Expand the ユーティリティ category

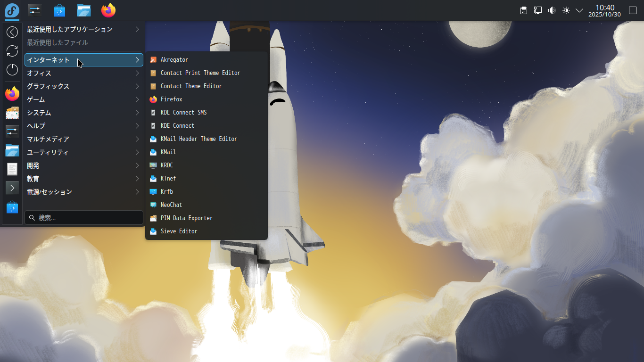[x=84, y=152]
